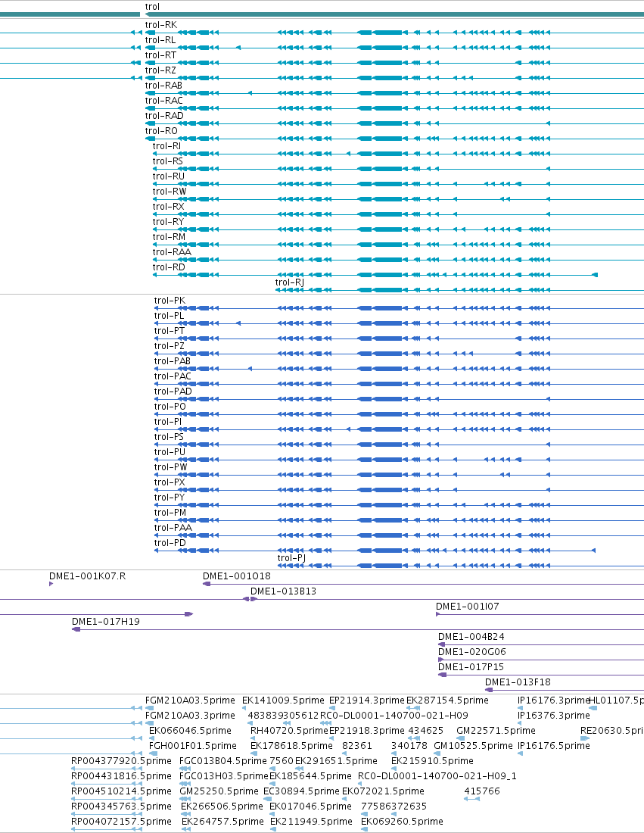The image size is (644, 833).
Task: Pick the trol-RAB transcript label
Action: pyautogui.click(x=163, y=86)
